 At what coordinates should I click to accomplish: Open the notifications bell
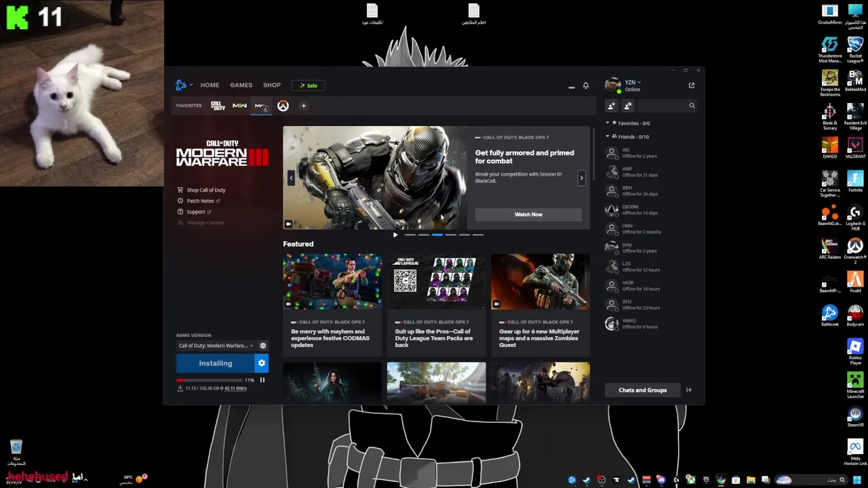(586, 85)
